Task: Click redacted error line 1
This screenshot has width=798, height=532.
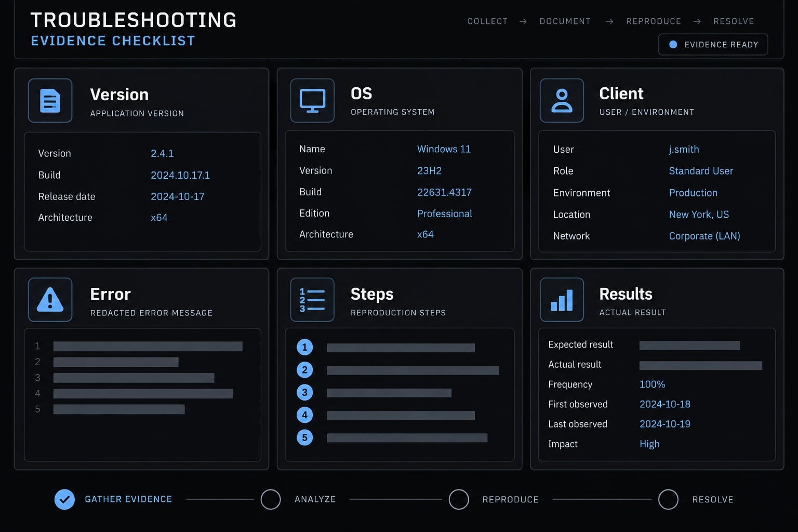Action: coord(148,347)
